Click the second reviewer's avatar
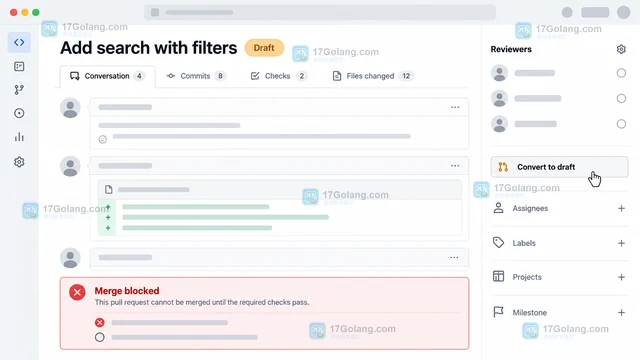Image resolution: width=640 pixels, height=360 pixels. coord(499,99)
